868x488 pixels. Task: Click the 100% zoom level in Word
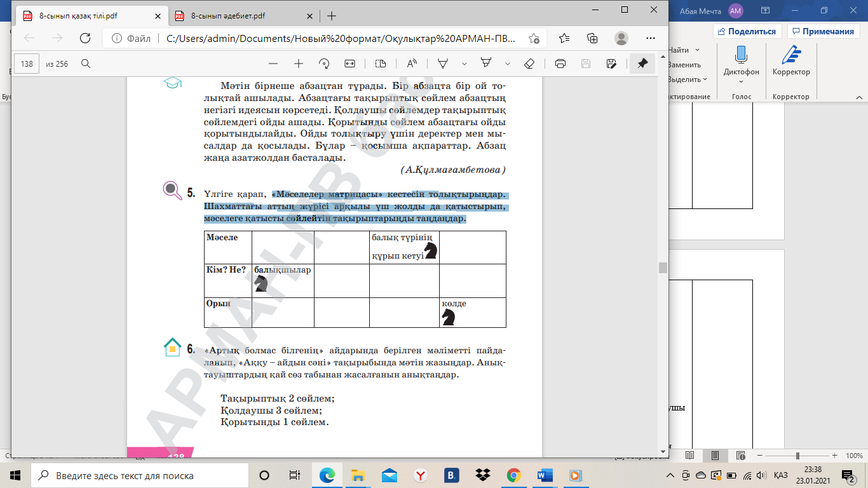pos(854,456)
